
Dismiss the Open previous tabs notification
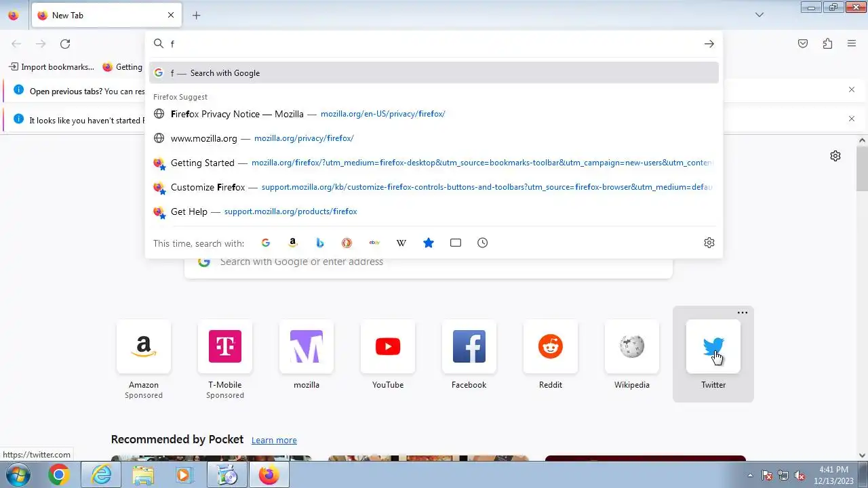852,89
